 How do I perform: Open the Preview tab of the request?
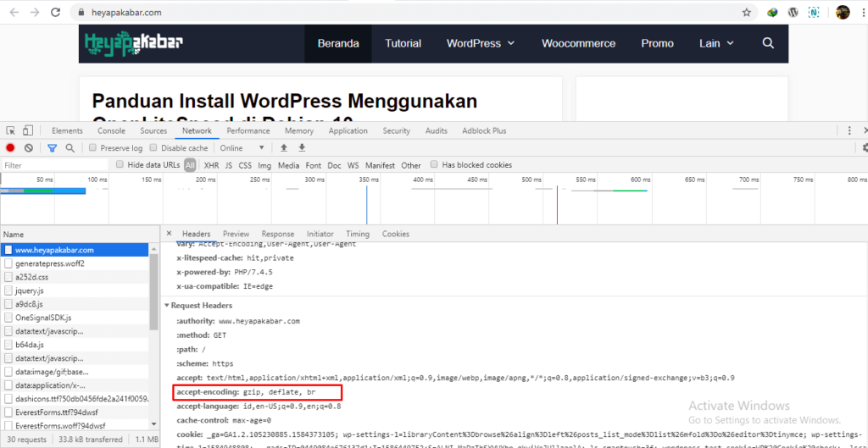pos(236,234)
